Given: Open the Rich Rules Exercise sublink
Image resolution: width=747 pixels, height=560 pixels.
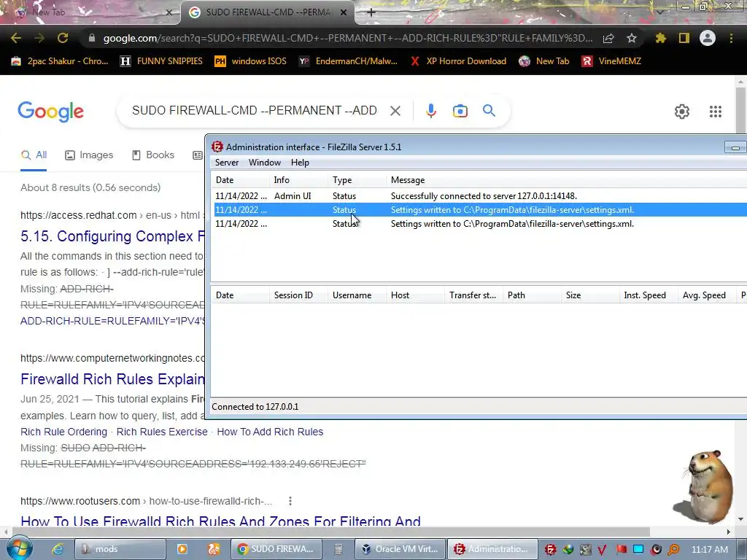Looking at the screenshot, I should tap(162, 432).
